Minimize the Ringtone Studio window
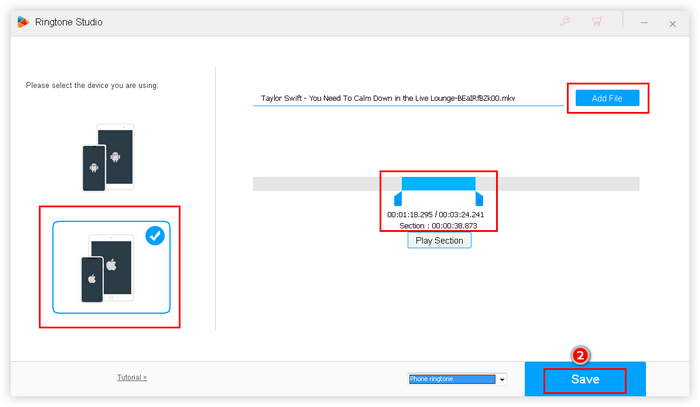700x407 pixels. click(644, 22)
